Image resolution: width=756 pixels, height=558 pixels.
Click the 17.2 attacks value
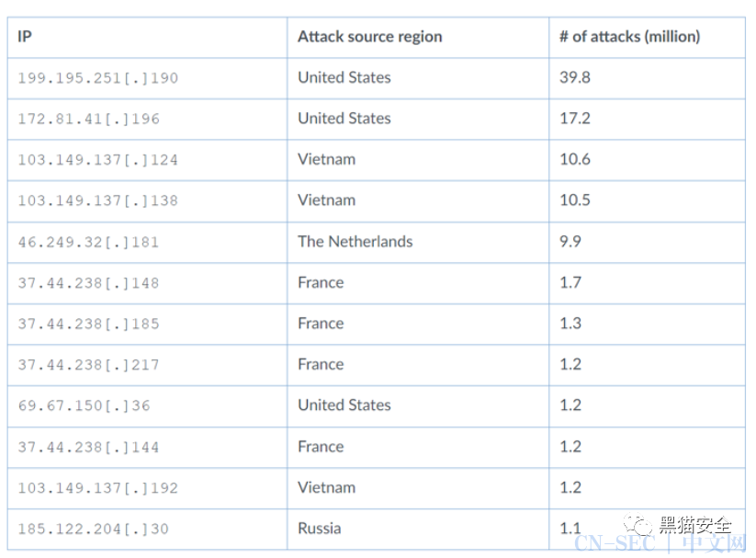[x=575, y=119]
